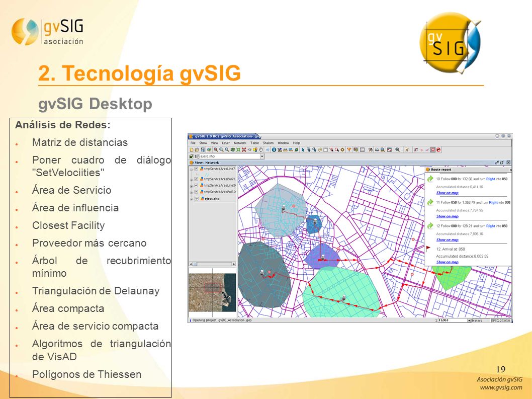The height and width of the screenshot is (399, 532).
Task: Click Show on map under step 10
Action: 447,193
